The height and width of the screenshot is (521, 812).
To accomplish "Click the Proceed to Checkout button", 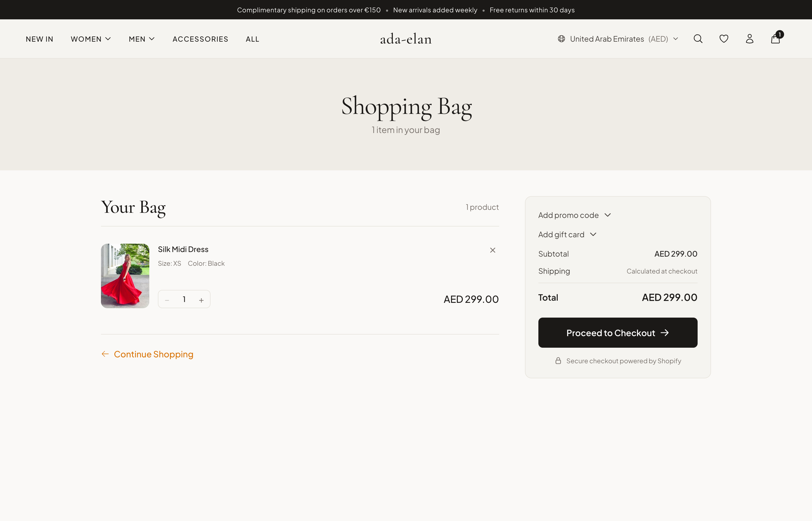I will click(617, 333).
